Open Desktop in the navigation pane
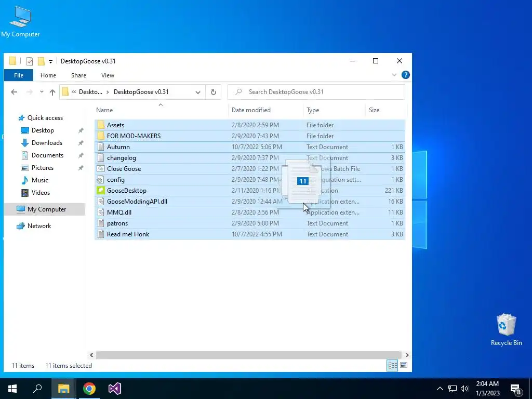This screenshot has height=399, width=532. [x=37, y=130]
